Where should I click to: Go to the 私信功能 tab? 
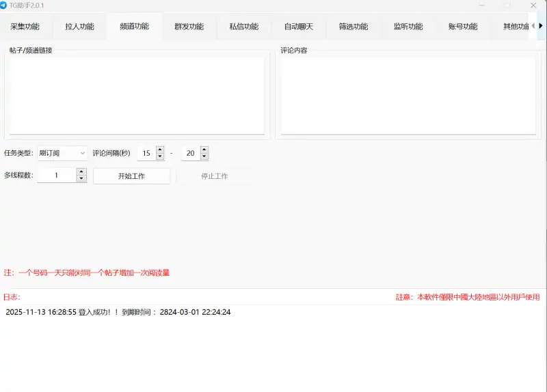pos(244,27)
